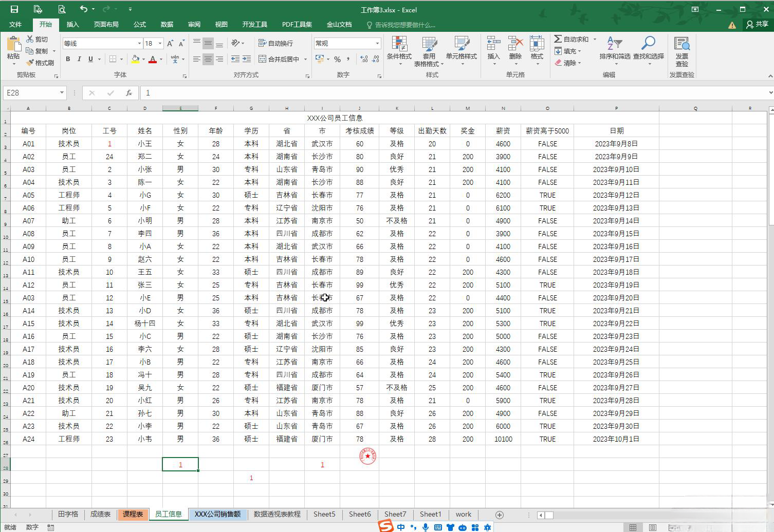This screenshot has height=532, width=774.
Task: Switch to the 公式 ribbon tab
Action: (x=140, y=24)
